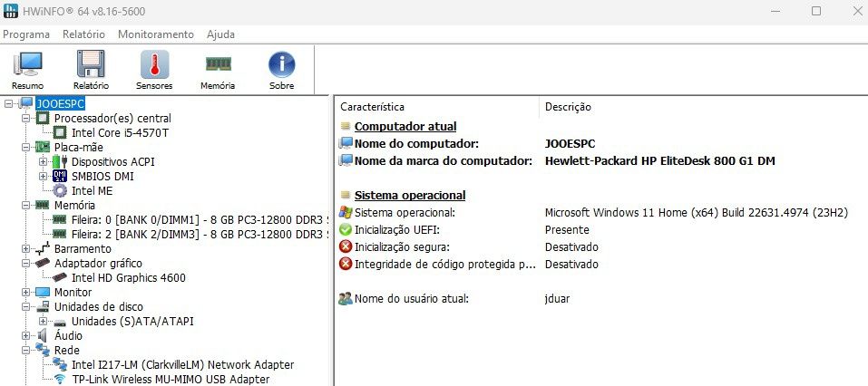Click the Monitor display icon in tree
The height and width of the screenshot is (386, 868).
click(43, 292)
